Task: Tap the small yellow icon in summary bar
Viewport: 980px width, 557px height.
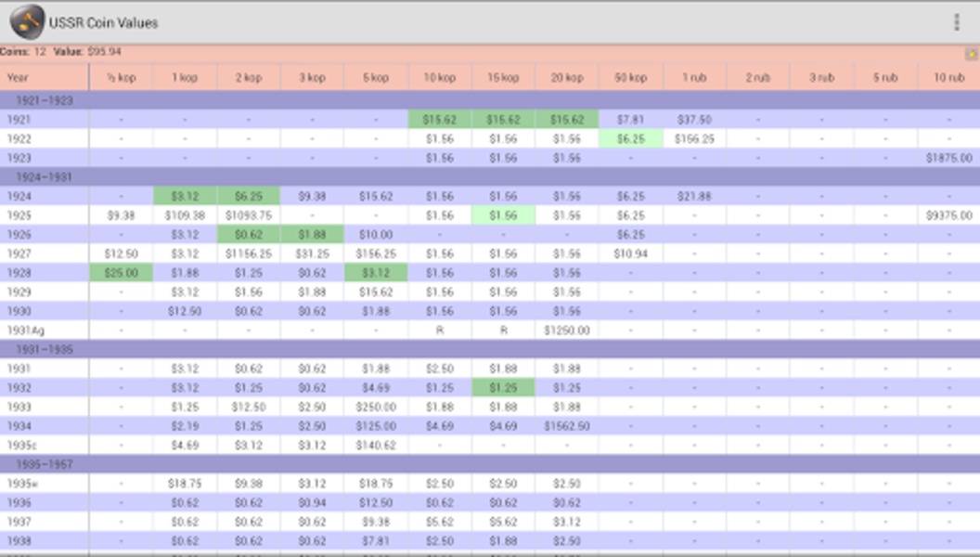Action: coord(972,54)
